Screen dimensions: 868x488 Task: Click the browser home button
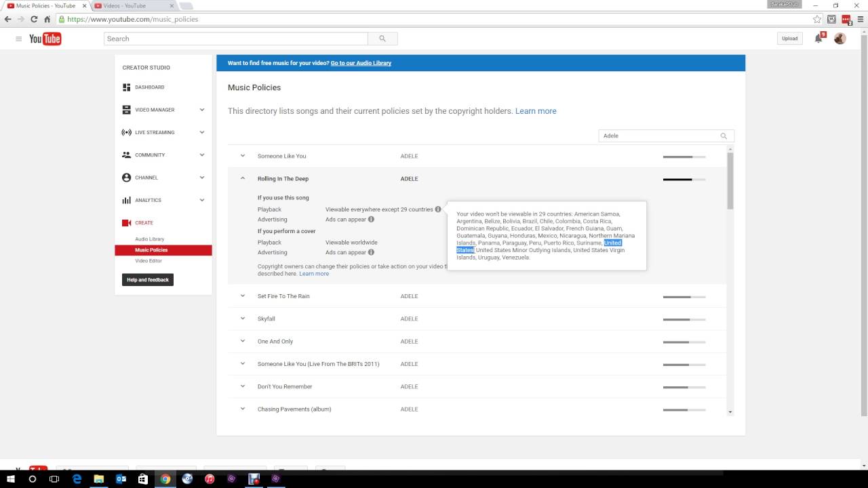point(47,19)
